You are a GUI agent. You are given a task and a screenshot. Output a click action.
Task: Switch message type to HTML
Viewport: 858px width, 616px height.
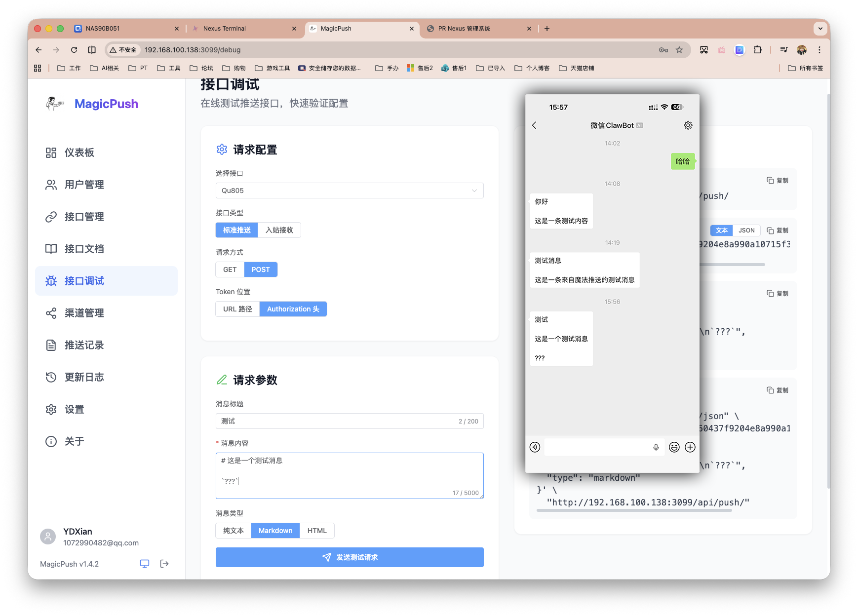(317, 530)
